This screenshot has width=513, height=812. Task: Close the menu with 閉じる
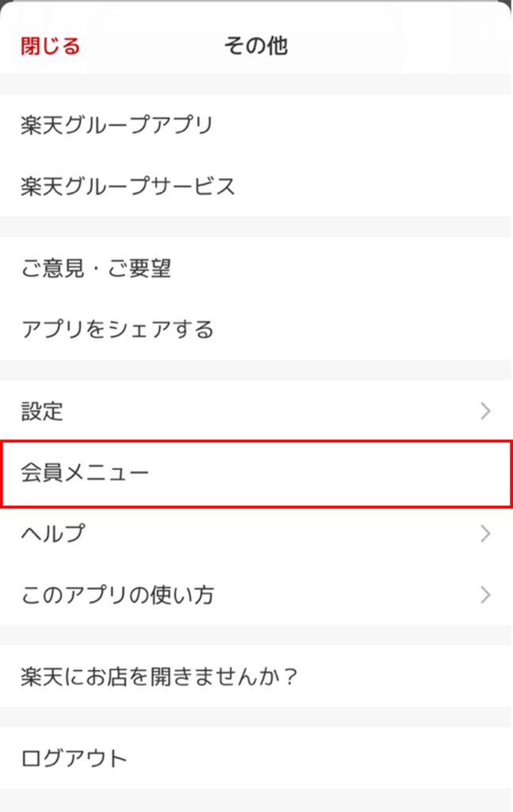[51, 46]
